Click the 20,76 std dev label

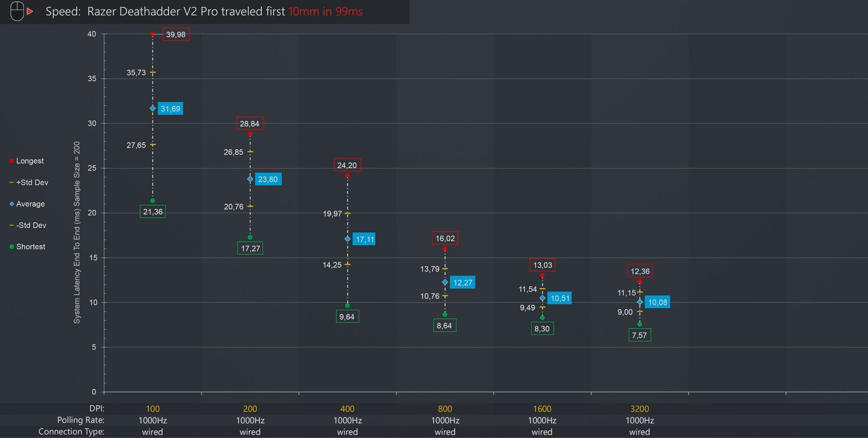pos(234,207)
